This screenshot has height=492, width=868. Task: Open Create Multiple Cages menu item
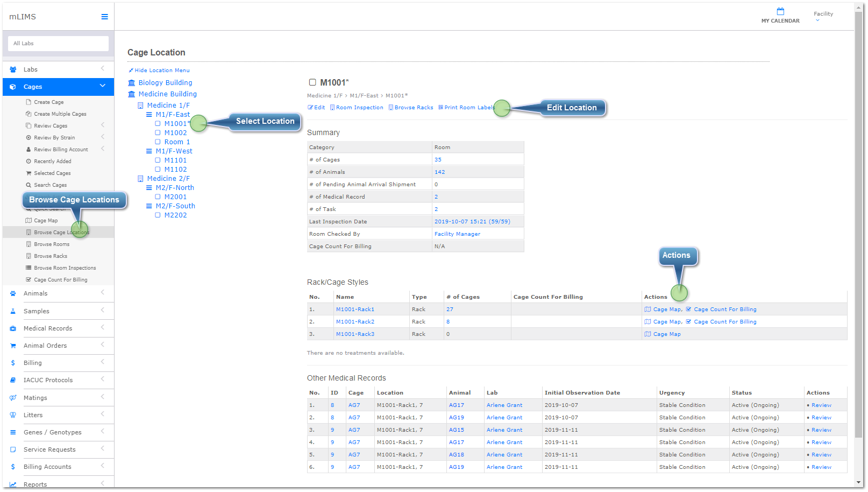tap(60, 114)
